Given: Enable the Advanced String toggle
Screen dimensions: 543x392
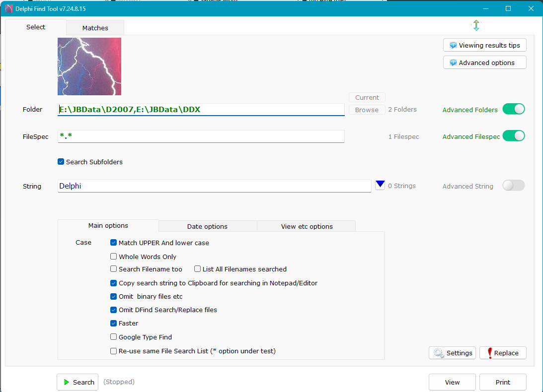Looking at the screenshot, I should click(514, 185).
